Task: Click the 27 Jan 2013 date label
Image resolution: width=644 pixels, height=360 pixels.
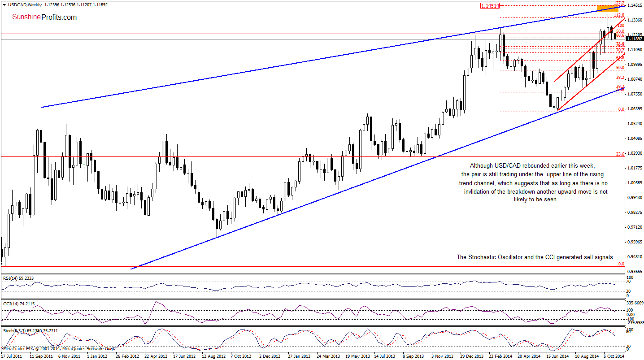Action: click(x=299, y=356)
